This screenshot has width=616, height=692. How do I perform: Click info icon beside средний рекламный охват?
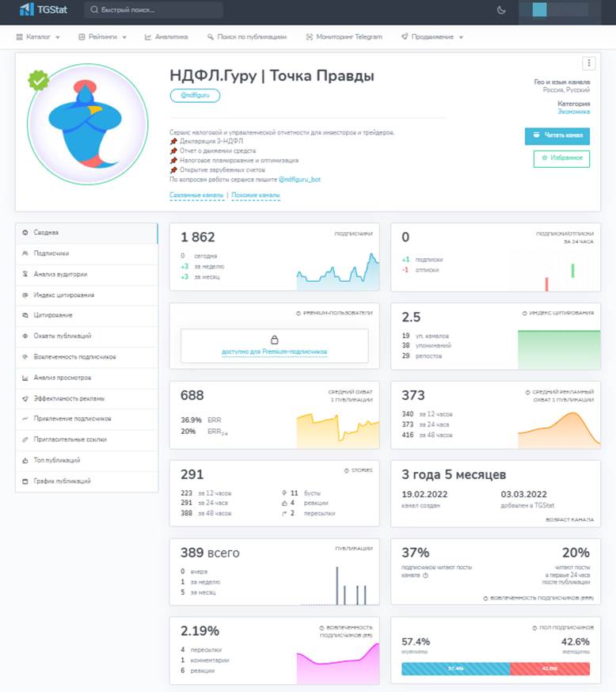click(528, 393)
